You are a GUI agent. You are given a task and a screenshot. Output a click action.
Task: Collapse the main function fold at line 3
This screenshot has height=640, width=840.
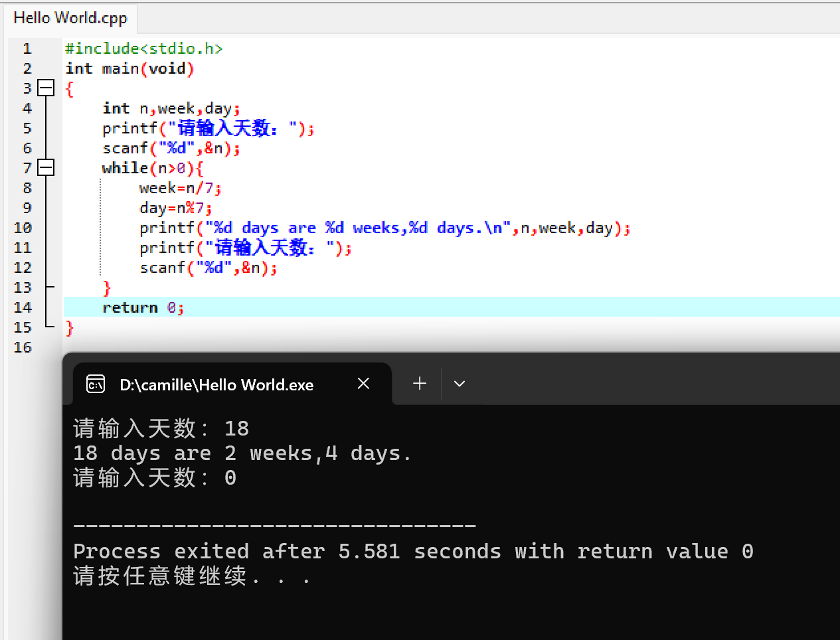(46, 88)
